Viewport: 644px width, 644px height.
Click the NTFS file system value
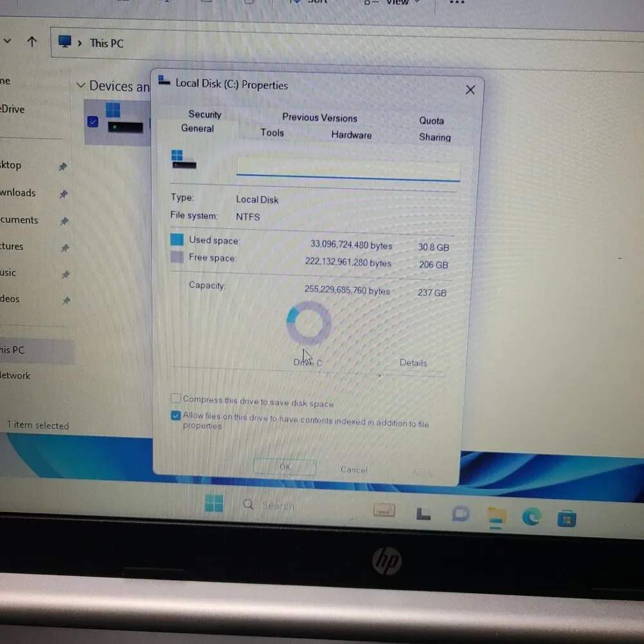[x=248, y=217]
